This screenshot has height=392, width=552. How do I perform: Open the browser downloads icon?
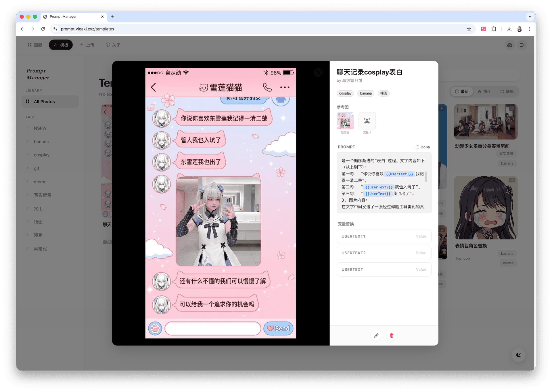click(x=509, y=29)
